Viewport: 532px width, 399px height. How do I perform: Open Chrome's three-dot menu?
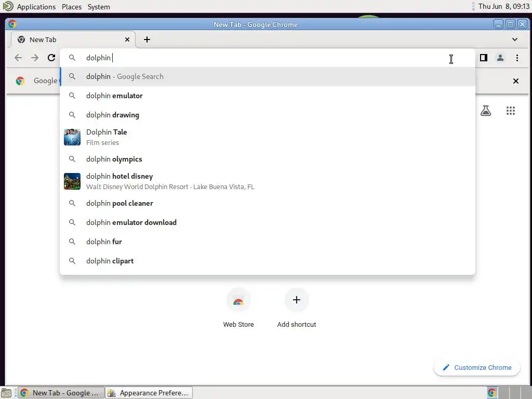pyautogui.click(x=517, y=58)
